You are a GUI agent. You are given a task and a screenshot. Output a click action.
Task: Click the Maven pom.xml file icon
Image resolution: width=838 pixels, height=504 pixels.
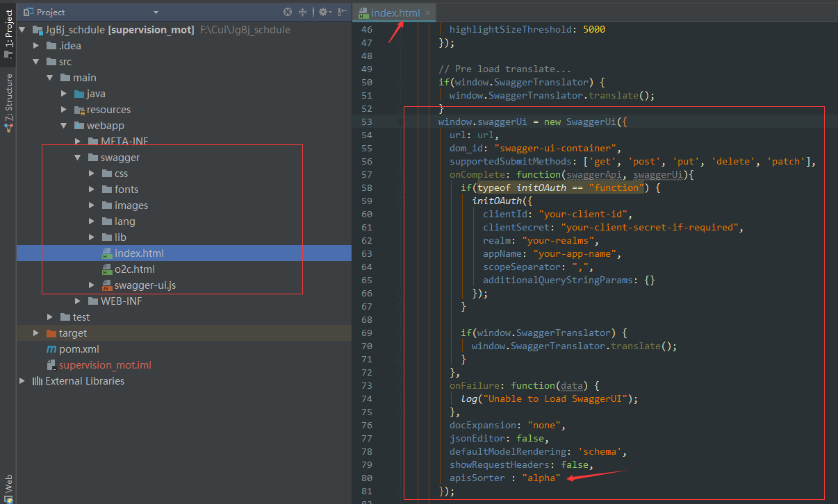tap(51, 349)
